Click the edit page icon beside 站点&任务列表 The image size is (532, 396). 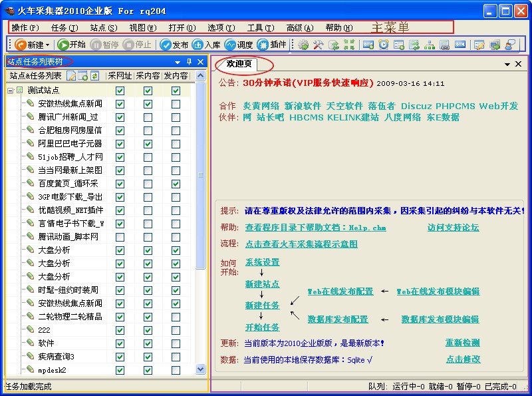(71, 76)
